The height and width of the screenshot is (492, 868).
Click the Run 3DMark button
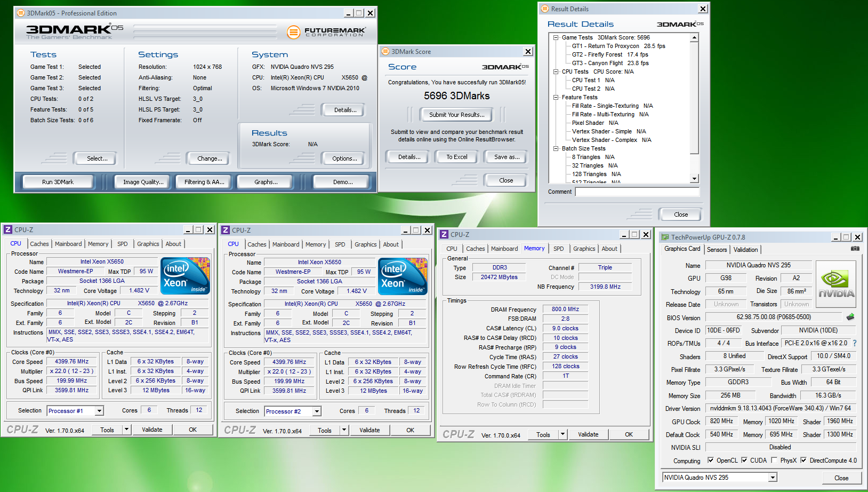58,182
